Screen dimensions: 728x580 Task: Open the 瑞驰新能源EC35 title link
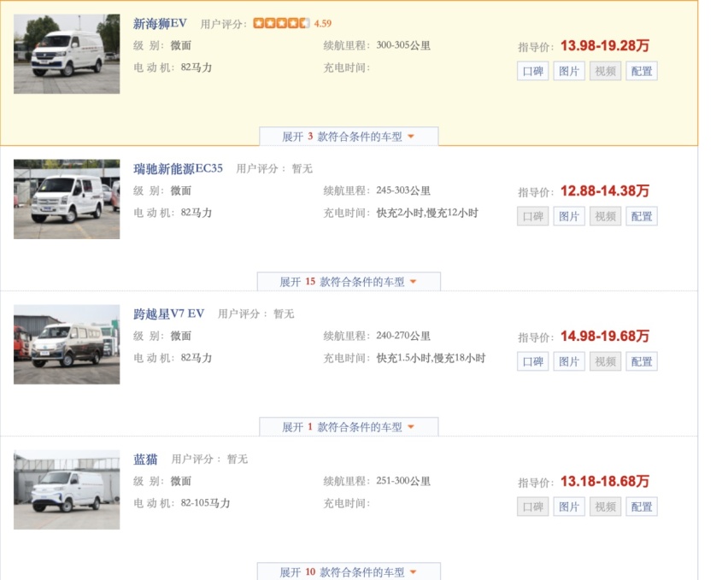coord(178,168)
